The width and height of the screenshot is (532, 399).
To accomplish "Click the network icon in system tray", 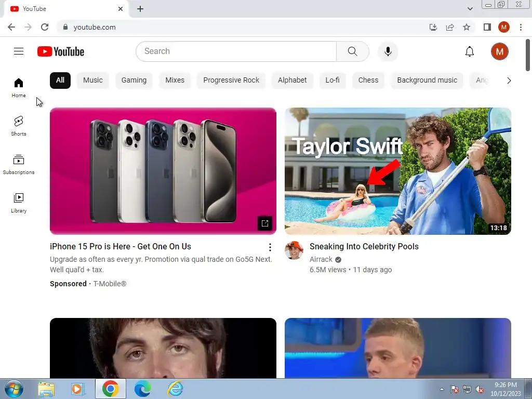I will point(467,390).
